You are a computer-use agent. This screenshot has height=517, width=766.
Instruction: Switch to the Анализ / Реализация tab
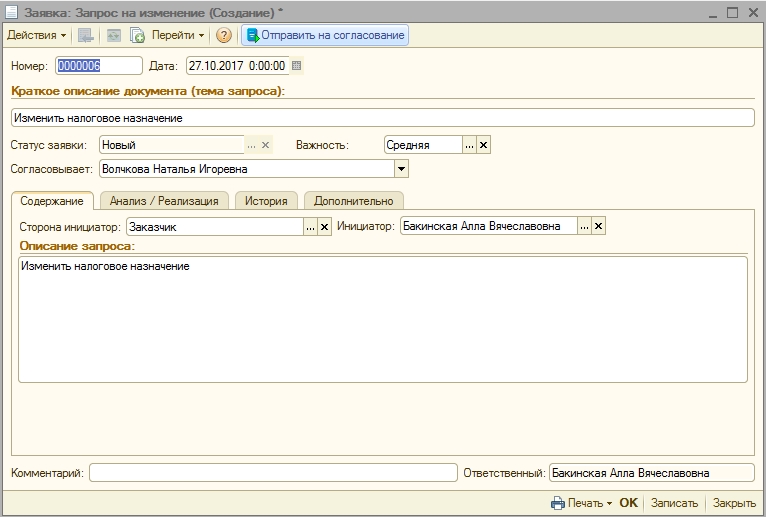(164, 201)
